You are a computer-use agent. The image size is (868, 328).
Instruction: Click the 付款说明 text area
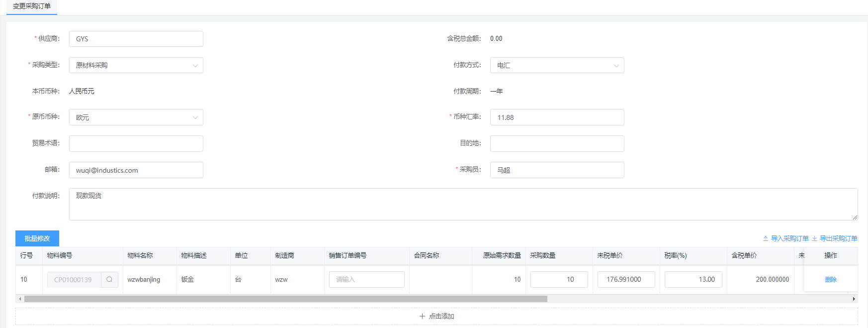463,204
